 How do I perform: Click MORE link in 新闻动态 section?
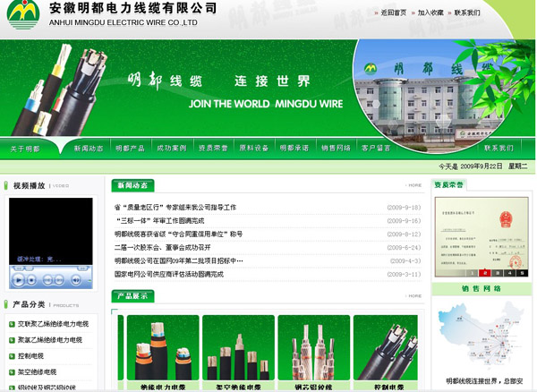point(413,185)
